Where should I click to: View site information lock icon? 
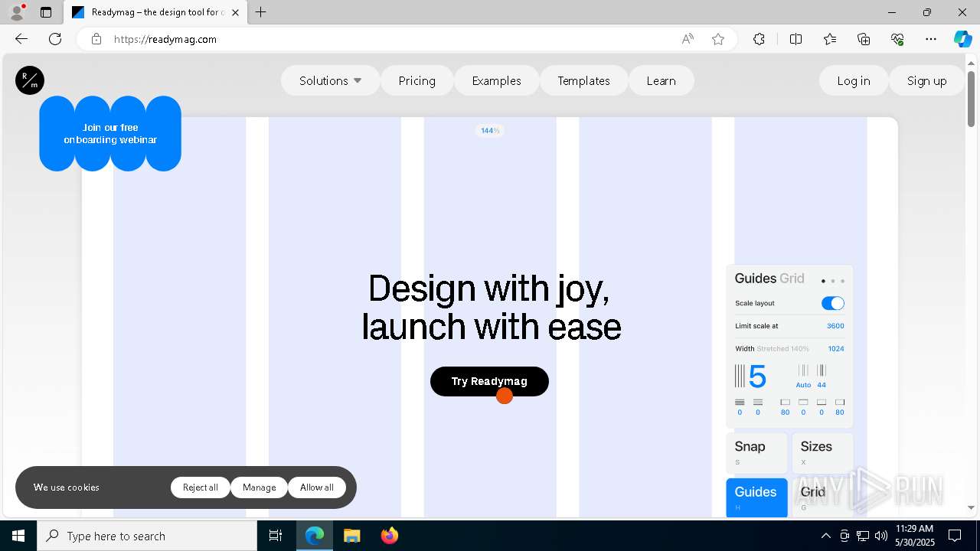pyautogui.click(x=96, y=39)
